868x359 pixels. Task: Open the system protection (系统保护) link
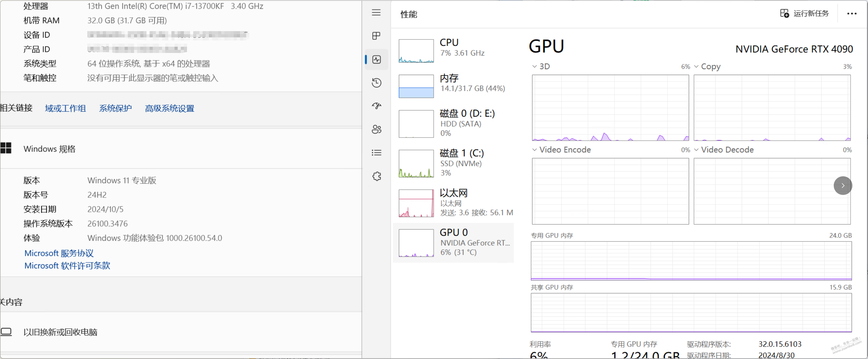coord(115,109)
